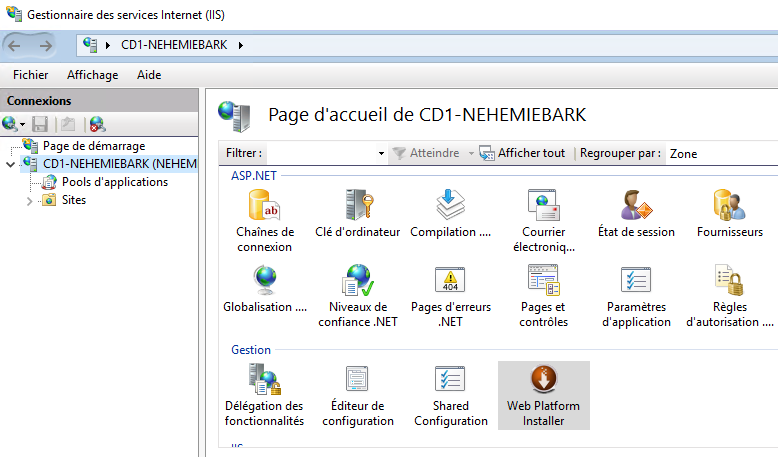Click breadcrumb arrow before CD1-NEHEMIEBARK
The height and width of the screenshot is (457, 778).
click(108, 45)
